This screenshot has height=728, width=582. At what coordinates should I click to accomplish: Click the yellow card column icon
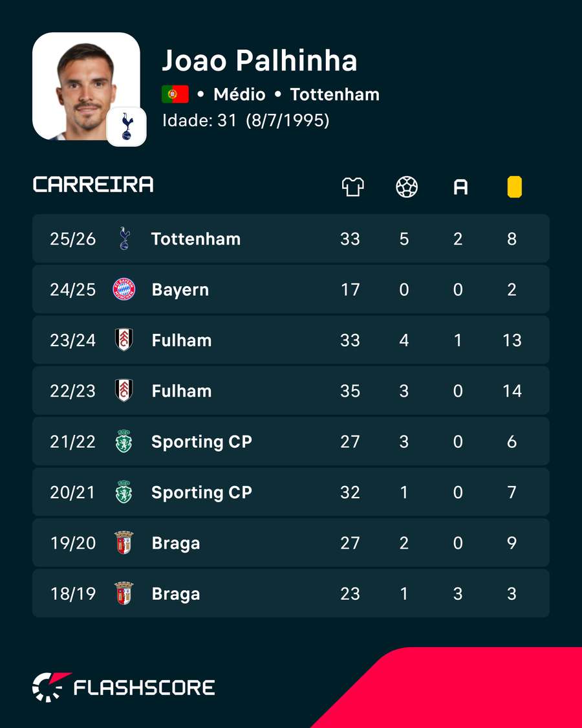tap(514, 187)
